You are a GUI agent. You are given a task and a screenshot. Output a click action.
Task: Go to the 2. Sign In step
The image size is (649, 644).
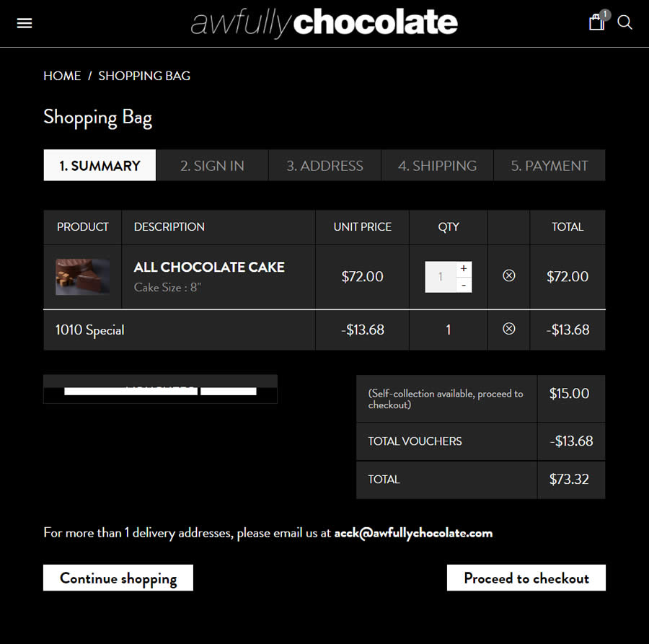point(212,165)
